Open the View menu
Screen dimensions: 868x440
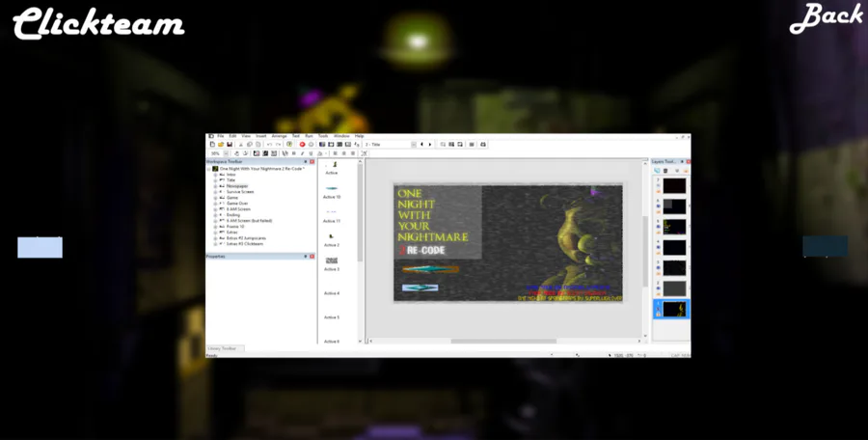pyautogui.click(x=246, y=136)
